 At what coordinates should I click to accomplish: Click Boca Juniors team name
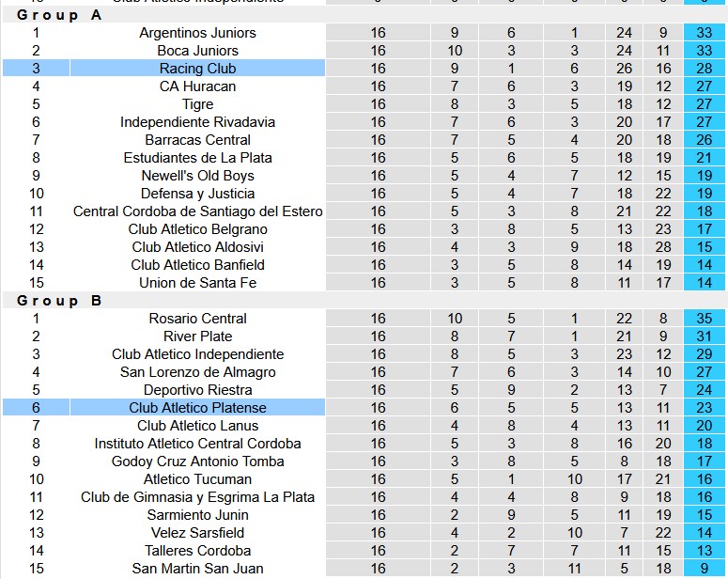tap(197, 50)
